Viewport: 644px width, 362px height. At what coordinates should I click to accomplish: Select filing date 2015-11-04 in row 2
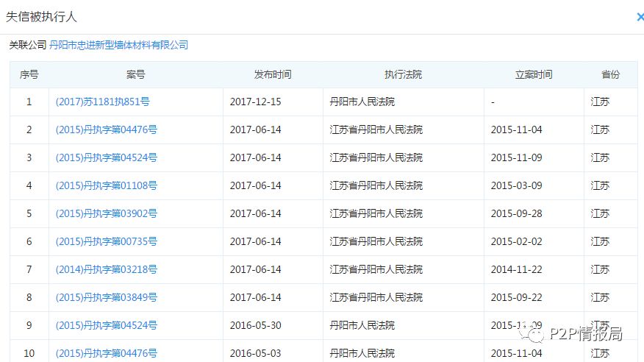[x=516, y=129]
